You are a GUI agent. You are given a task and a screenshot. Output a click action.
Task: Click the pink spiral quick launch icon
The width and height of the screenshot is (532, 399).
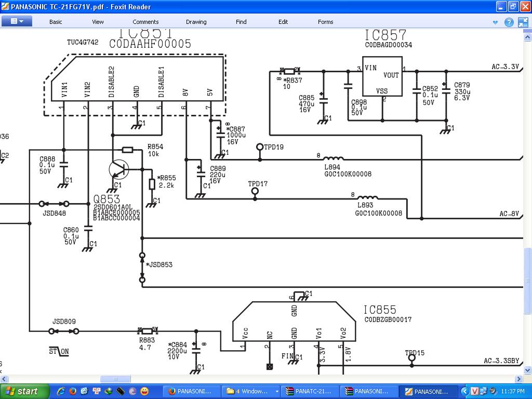132,391
